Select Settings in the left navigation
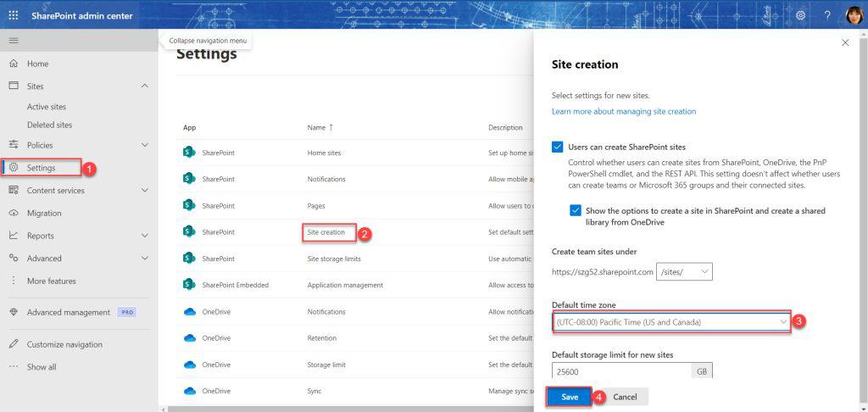Viewport: 868px width, 412px height. [x=42, y=168]
